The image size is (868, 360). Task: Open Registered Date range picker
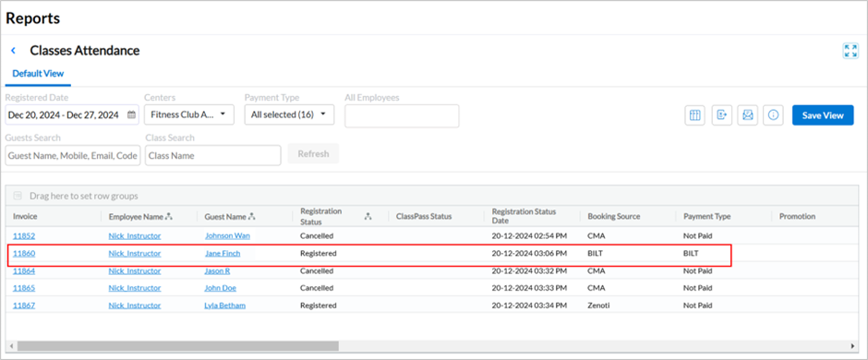click(x=72, y=115)
